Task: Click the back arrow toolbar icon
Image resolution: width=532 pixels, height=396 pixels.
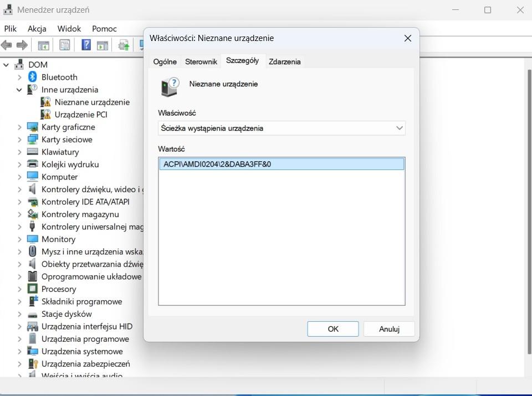Action: pyautogui.click(x=7, y=45)
